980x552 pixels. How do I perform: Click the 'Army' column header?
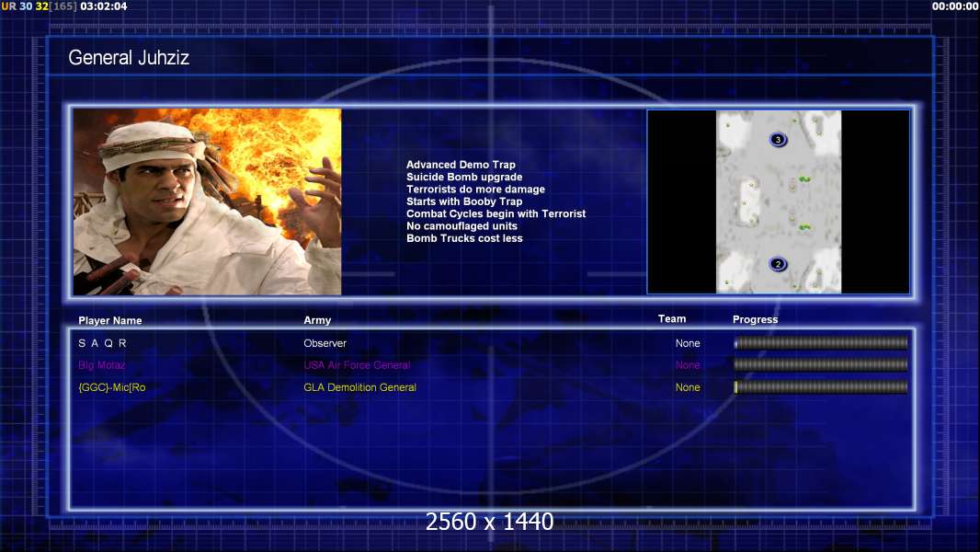317,320
